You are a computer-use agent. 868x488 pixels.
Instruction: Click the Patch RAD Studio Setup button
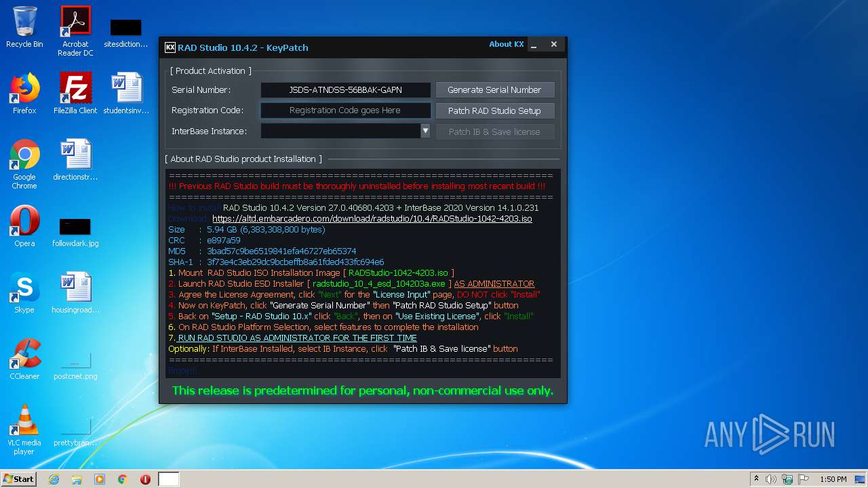tap(494, 110)
